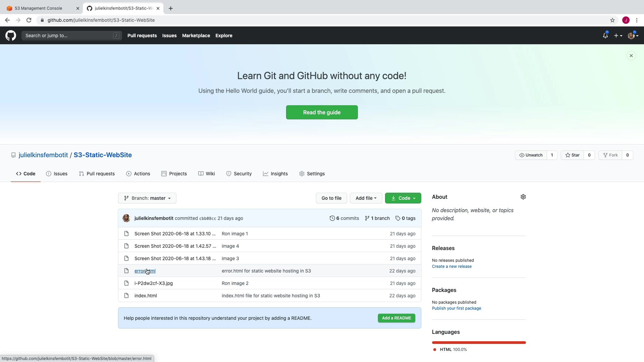
Task: View the 0 tags list
Action: (x=406, y=218)
